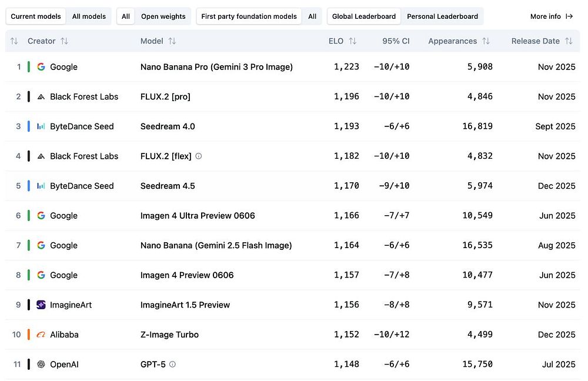Click ImagineArt 1.5 Preview model name
Image resolution: width=588 pixels, height=381 pixels.
(x=185, y=305)
